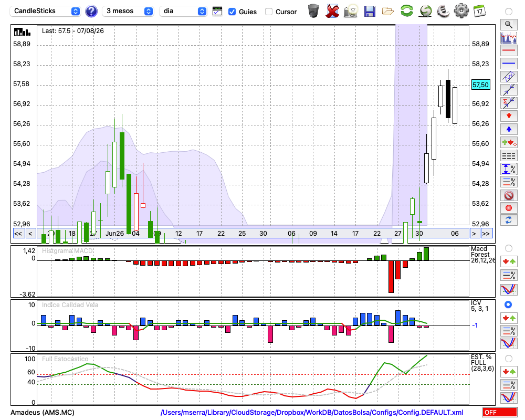Image resolution: width=525 pixels, height=420 pixels.
Task: Click the Macd Forest 26,12,26 label
Action: coord(482,255)
